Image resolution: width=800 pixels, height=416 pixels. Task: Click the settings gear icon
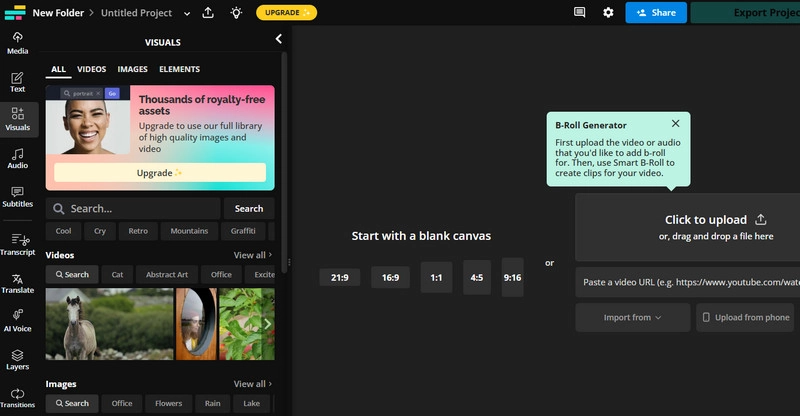pos(608,13)
